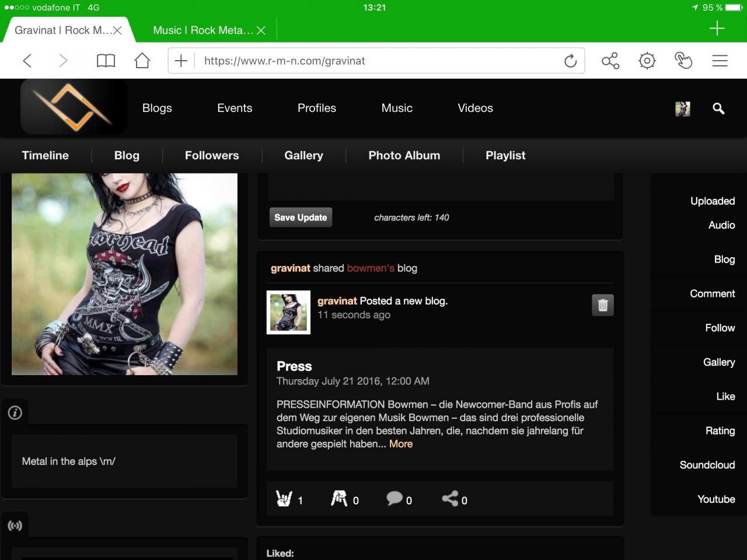Screen dimensions: 747x560
Task: Open the browser hamburger menu
Action: (720, 61)
